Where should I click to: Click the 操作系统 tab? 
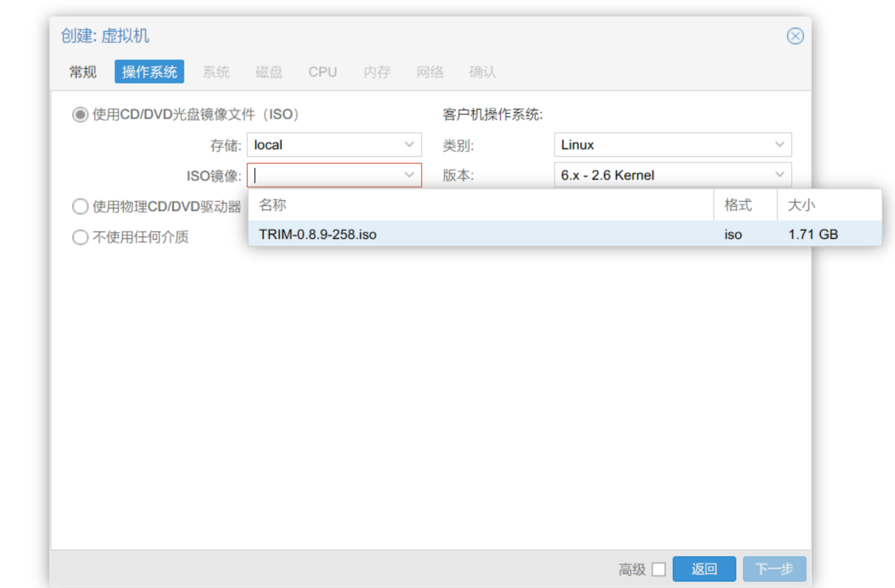149,72
